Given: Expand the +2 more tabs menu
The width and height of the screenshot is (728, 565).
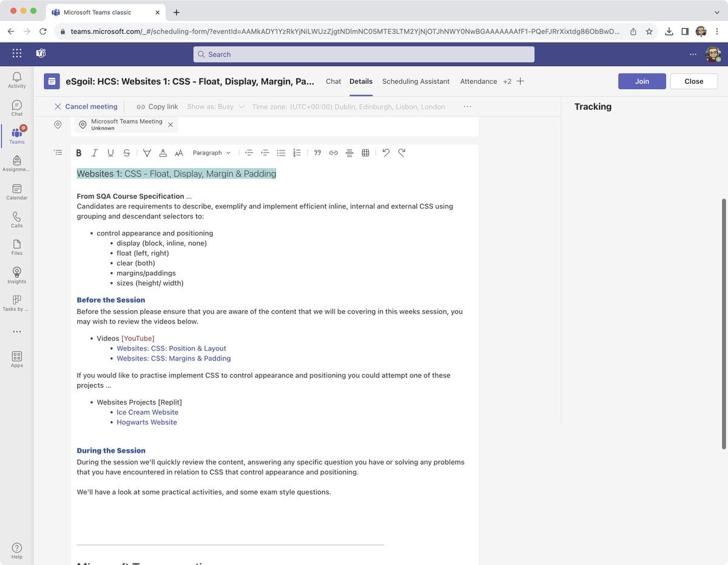Looking at the screenshot, I should [x=507, y=81].
